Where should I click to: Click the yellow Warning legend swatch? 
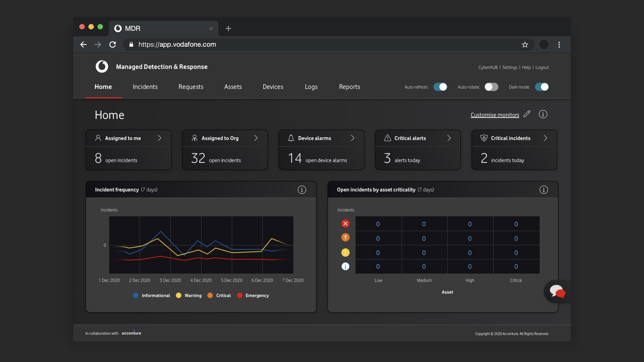(179, 295)
